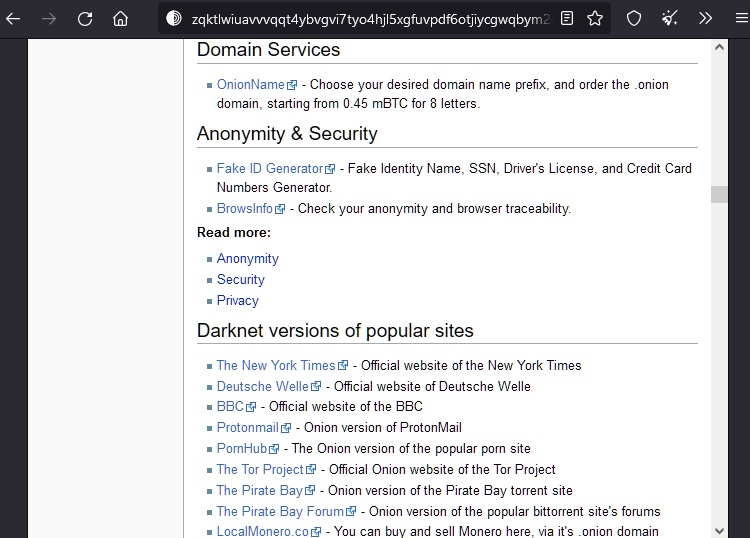Click the 'Anonymity & Security' heading
750x538 pixels.
pos(287,134)
